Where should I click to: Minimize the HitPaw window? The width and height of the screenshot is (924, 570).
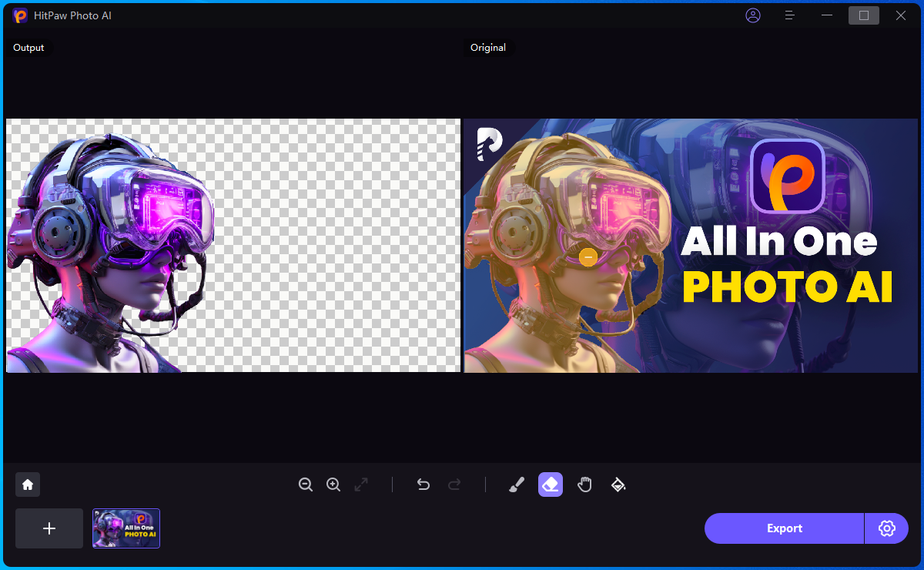pos(827,15)
